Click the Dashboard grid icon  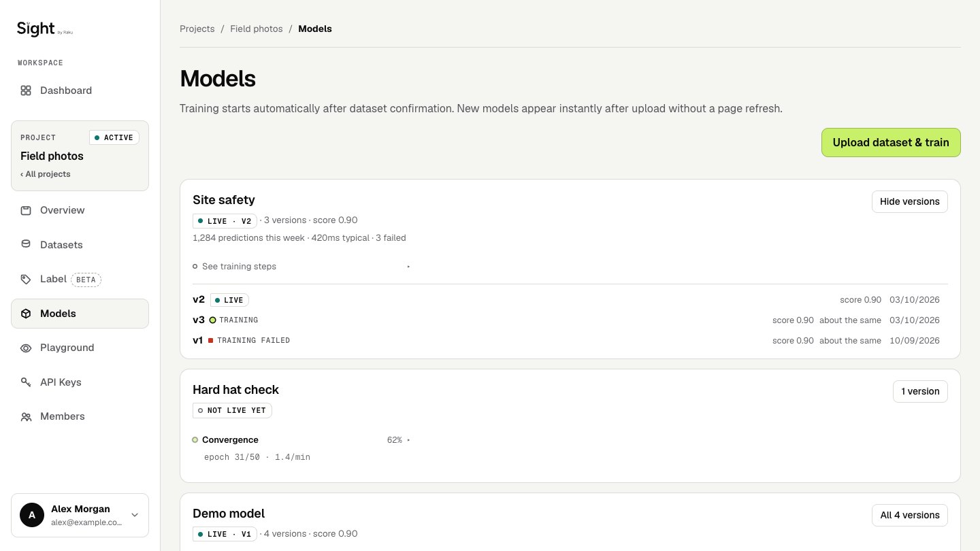tap(26, 90)
